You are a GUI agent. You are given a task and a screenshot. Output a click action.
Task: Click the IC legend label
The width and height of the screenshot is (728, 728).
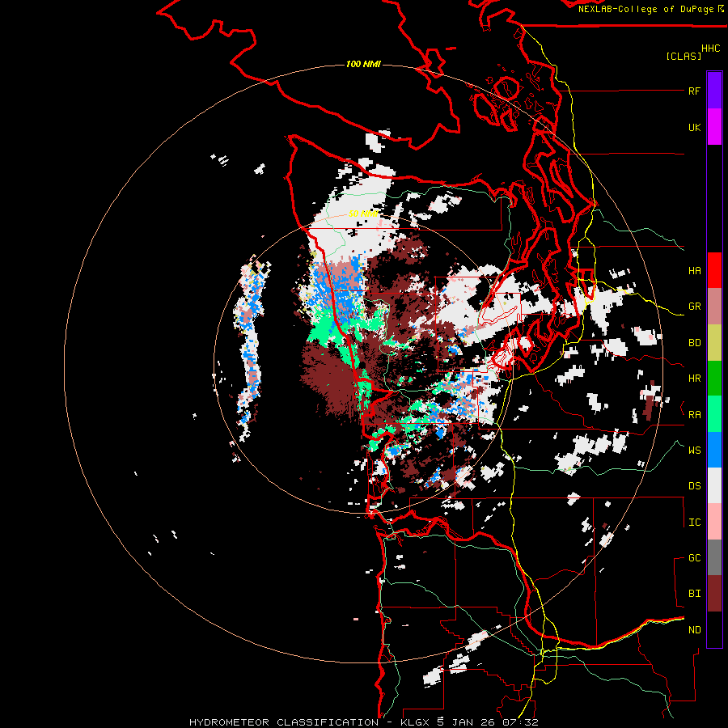point(694,523)
